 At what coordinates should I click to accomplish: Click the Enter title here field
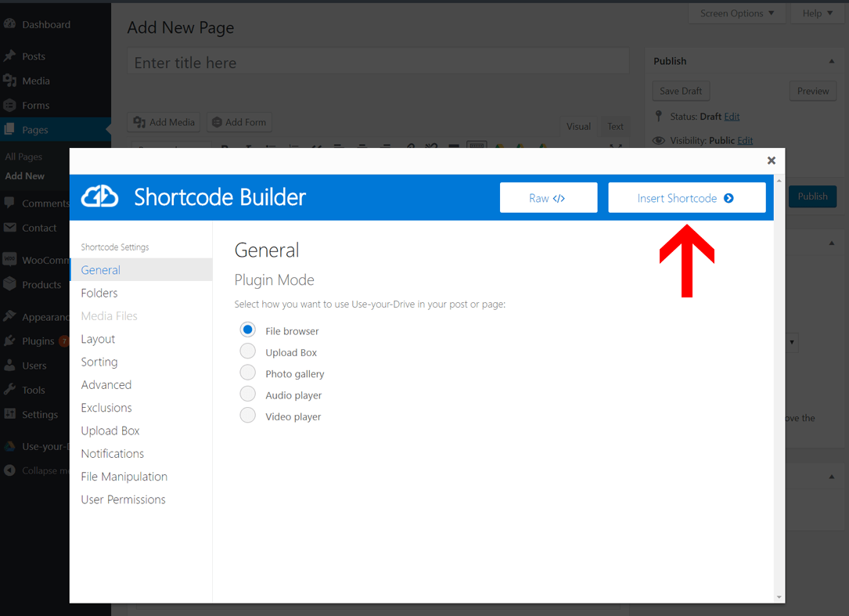pyautogui.click(x=379, y=63)
